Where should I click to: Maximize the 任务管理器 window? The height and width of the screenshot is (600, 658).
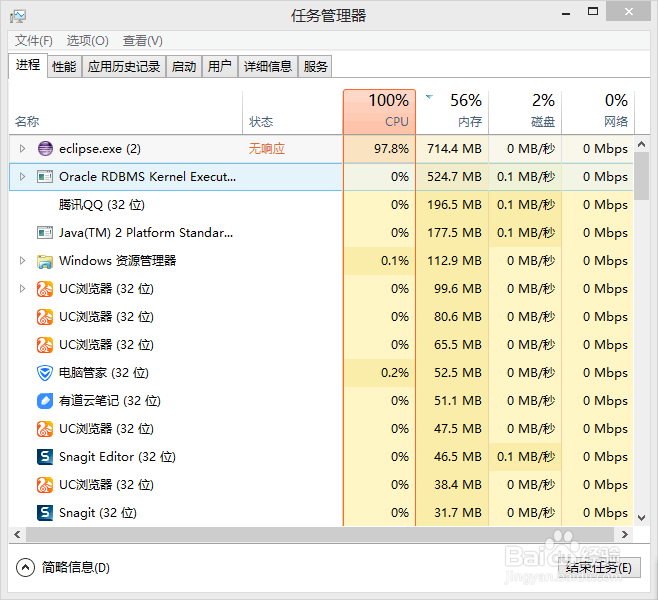pyautogui.click(x=593, y=12)
